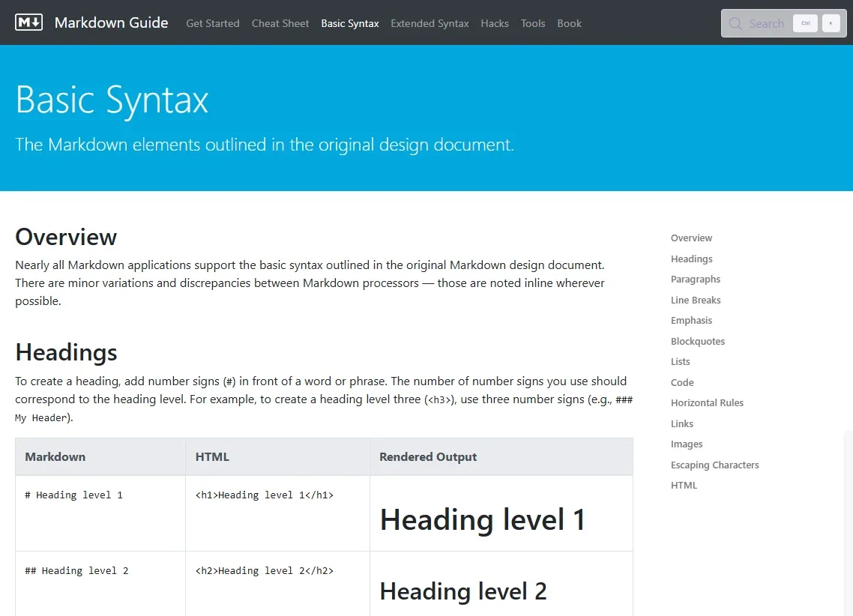Jump to Lists in sidebar
The height and width of the screenshot is (616, 853).
[680, 361]
